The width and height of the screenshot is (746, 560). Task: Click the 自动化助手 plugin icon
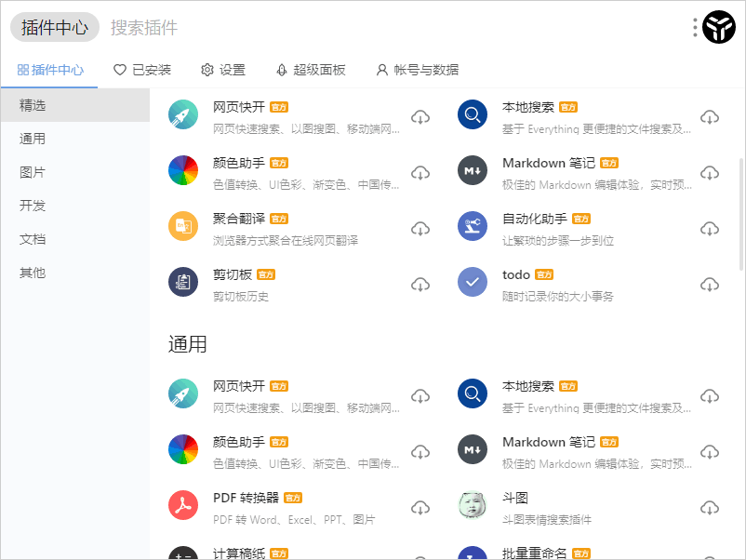473,227
